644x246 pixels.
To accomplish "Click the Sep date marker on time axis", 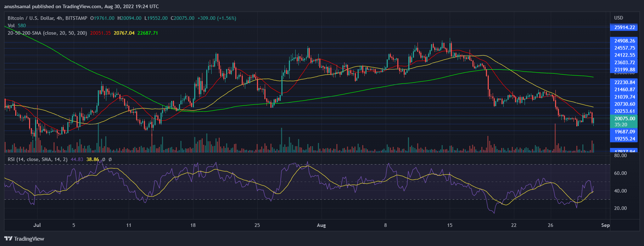I will (x=605, y=225).
